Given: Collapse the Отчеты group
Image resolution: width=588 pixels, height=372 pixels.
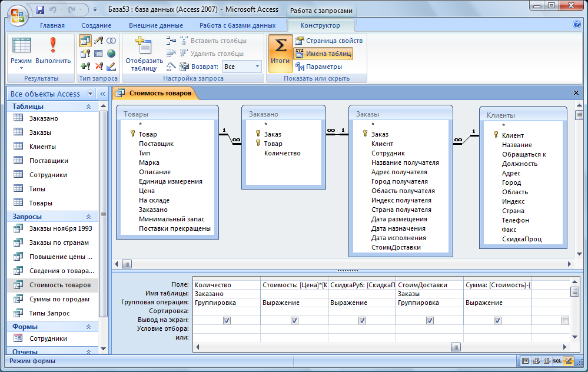Looking at the screenshot, I should coord(88,352).
